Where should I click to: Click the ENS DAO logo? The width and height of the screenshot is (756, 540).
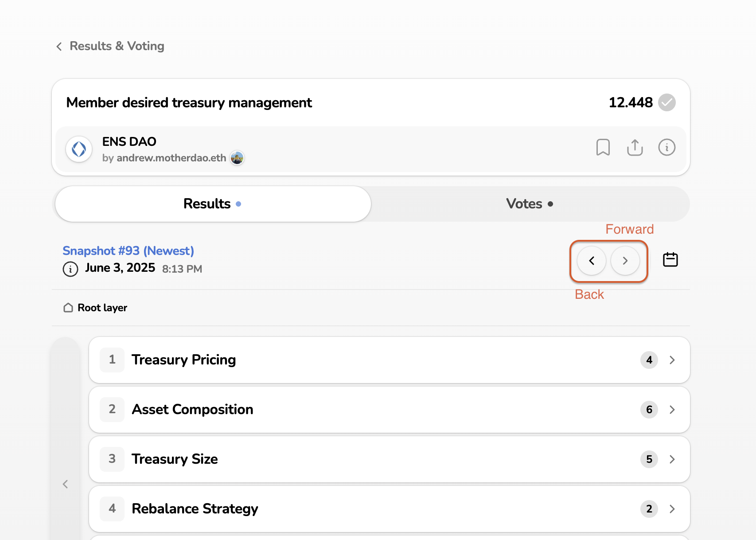tap(79, 149)
